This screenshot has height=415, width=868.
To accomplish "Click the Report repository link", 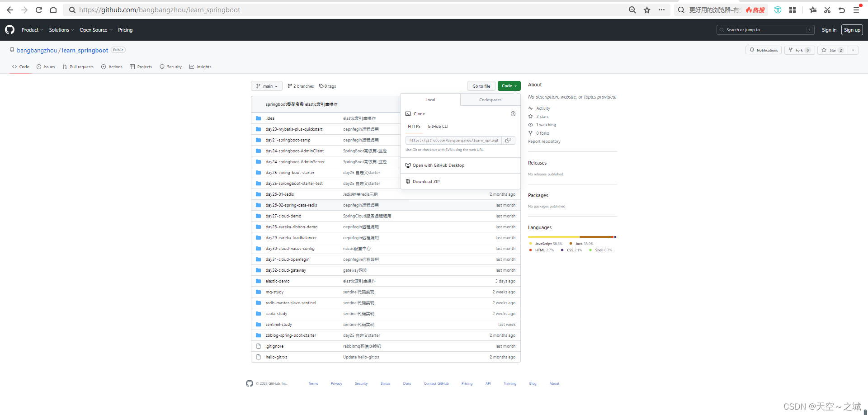I will point(544,141).
